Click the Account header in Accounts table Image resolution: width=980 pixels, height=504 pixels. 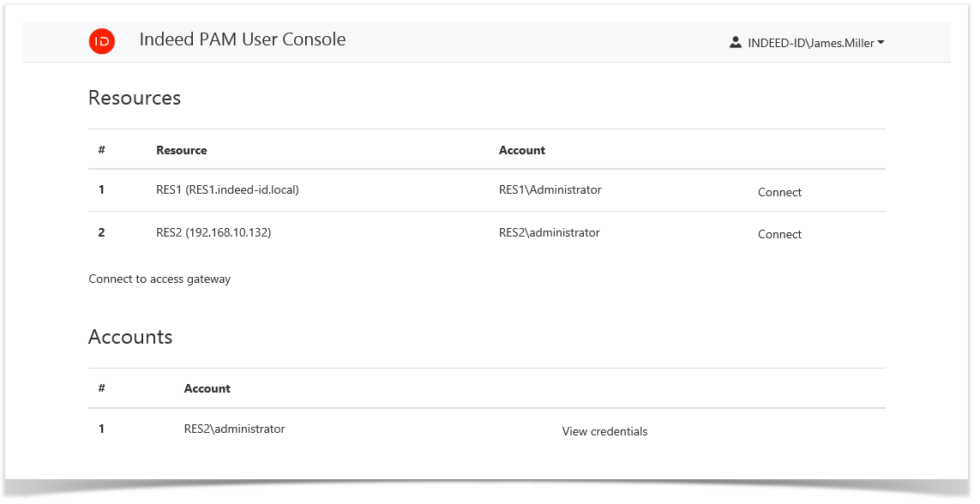[x=207, y=388]
